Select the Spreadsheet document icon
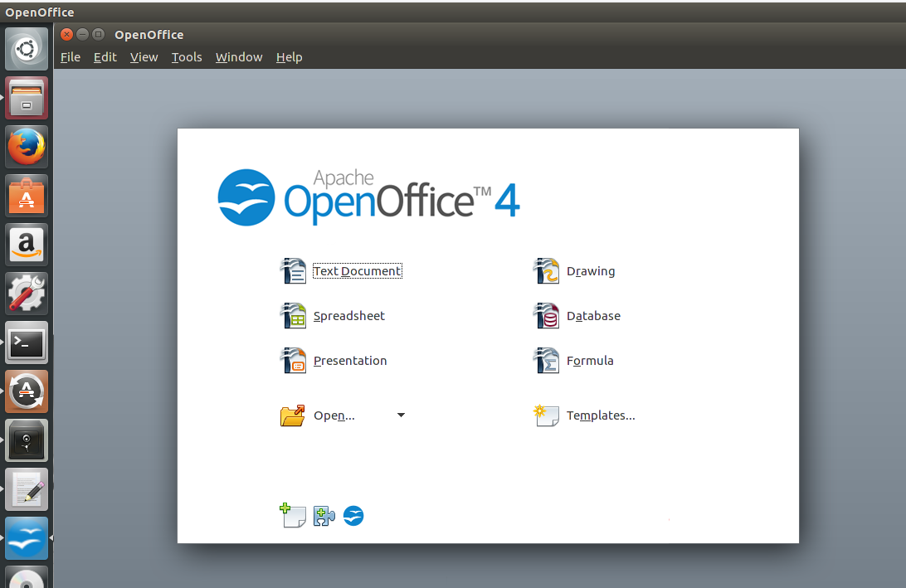Image resolution: width=906 pixels, height=588 pixels. 294,316
